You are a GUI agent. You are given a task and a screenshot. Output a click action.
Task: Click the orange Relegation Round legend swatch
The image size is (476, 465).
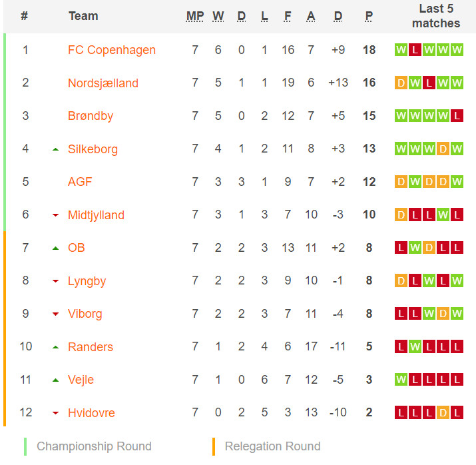pos(214,446)
